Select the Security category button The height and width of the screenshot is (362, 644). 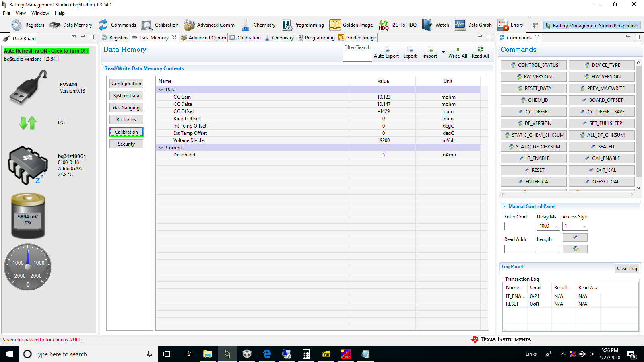(x=126, y=144)
